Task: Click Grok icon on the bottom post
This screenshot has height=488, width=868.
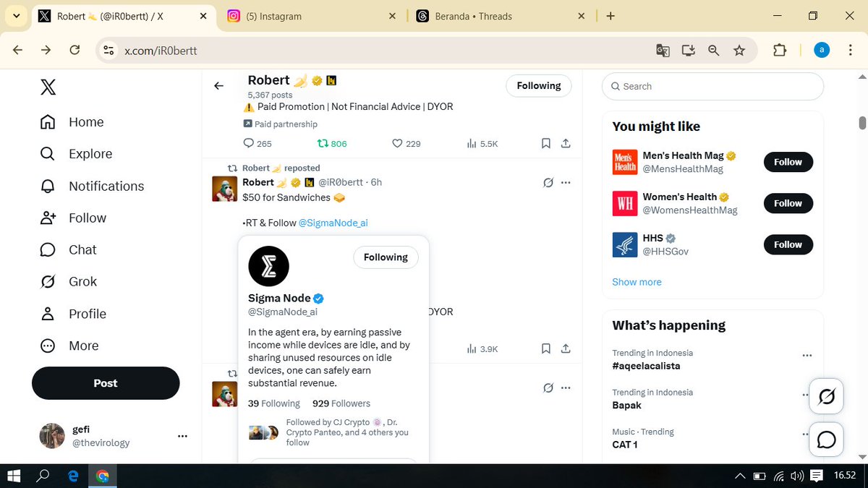Action: (548, 388)
